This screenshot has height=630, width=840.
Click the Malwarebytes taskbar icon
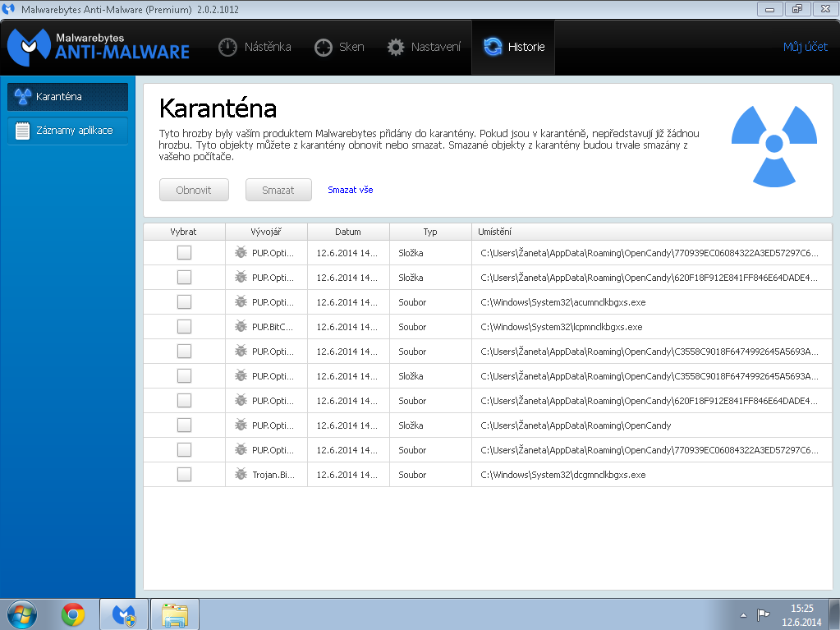124,614
